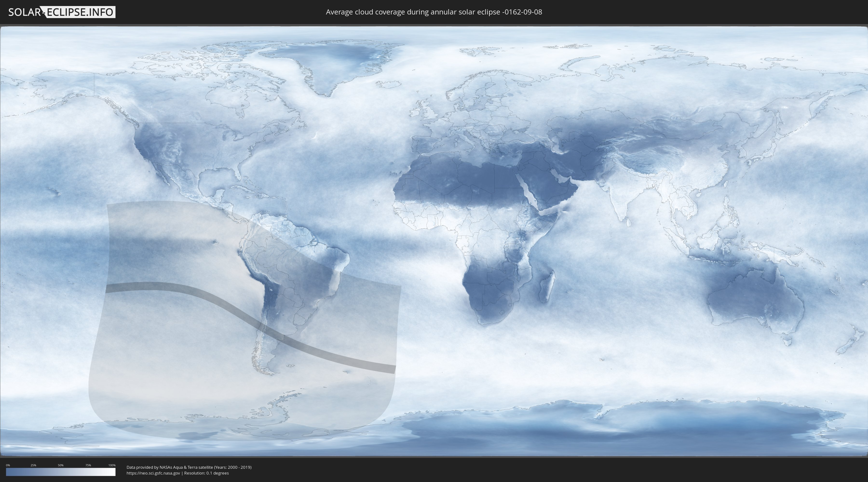This screenshot has height=482, width=868.
Task: Click the NASA Aqua & Terra data credit
Action: 189,467
